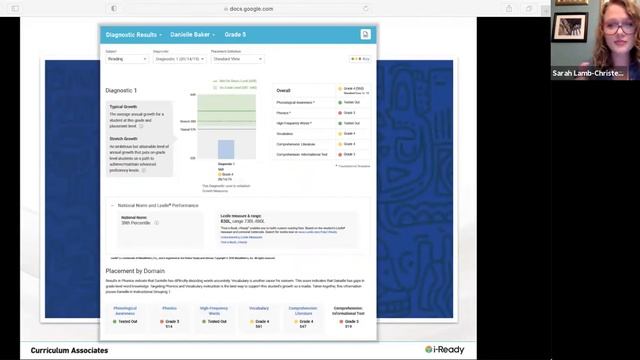
Task: Click the 'Diagnostic 1' heading text
Action: (x=121, y=91)
